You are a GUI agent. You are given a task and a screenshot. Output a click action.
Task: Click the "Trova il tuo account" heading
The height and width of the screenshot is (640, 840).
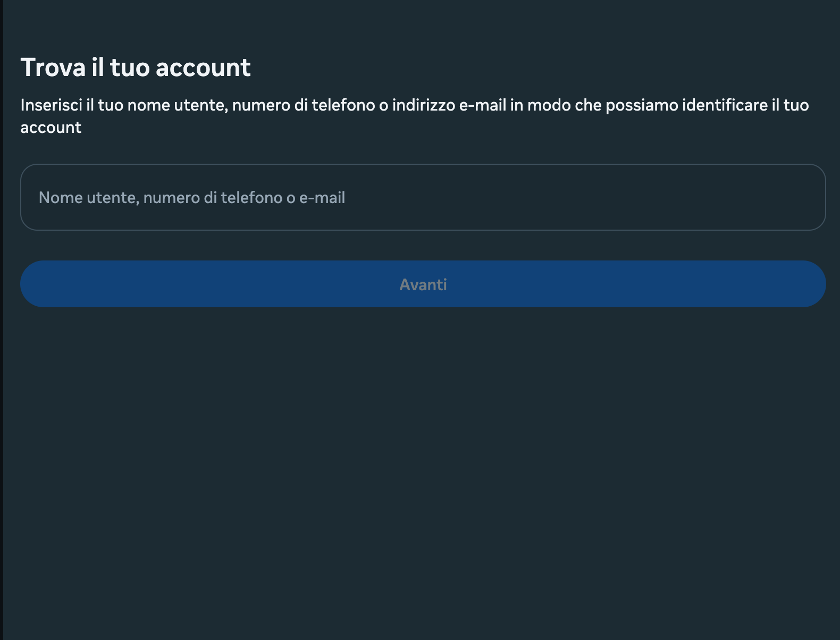coord(136,68)
